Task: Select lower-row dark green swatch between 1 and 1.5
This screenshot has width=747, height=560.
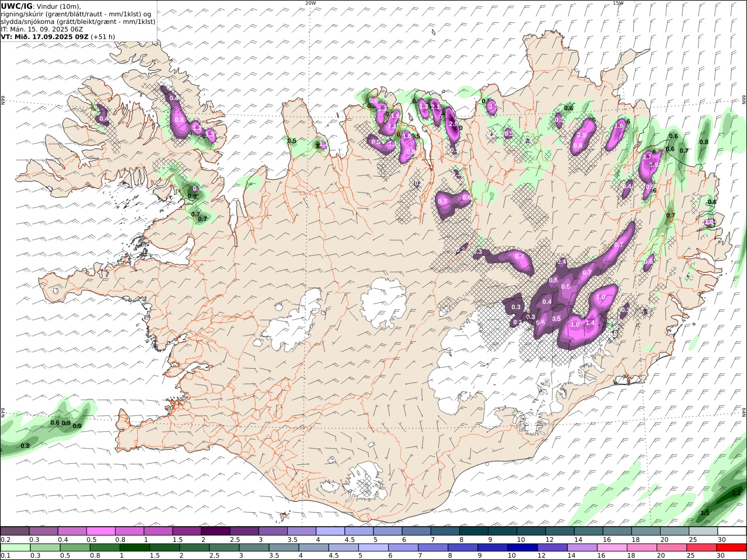Action: 134,548
